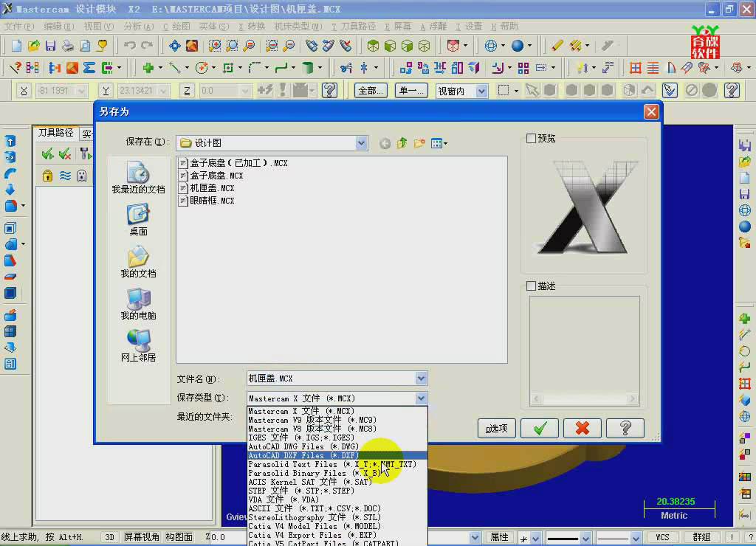
Task: Choose AutoCAD DXF Files (*.DXF) type
Action: pyautogui.click(x=337, y=455)
